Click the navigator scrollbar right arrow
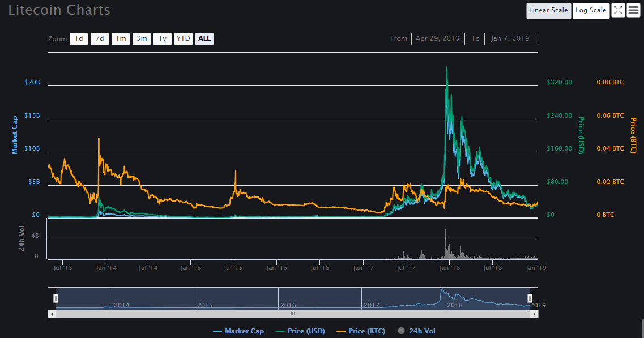The width and height of the screenshot is (644, 338). pos(535,314)
